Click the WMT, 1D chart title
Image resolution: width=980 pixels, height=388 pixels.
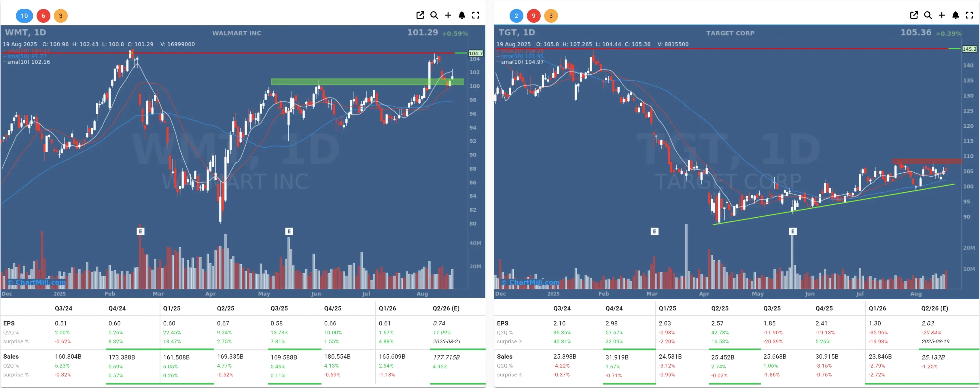[x=25, y=32]
